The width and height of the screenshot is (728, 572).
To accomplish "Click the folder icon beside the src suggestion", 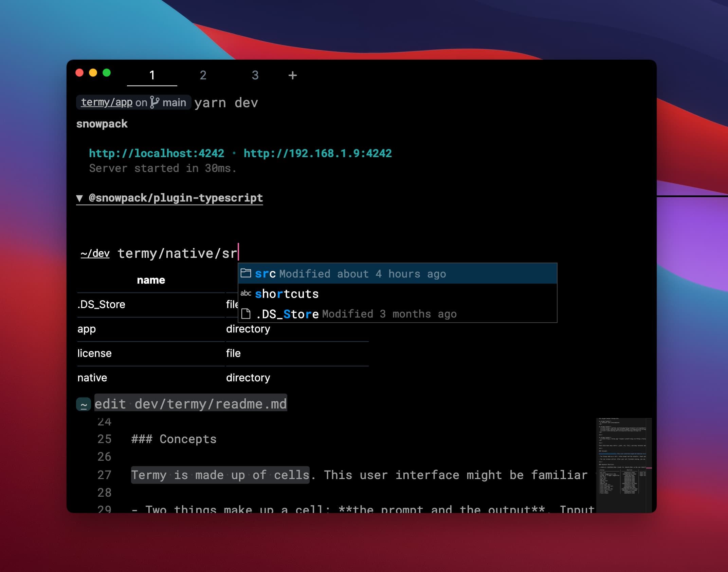I will [246, 273].
